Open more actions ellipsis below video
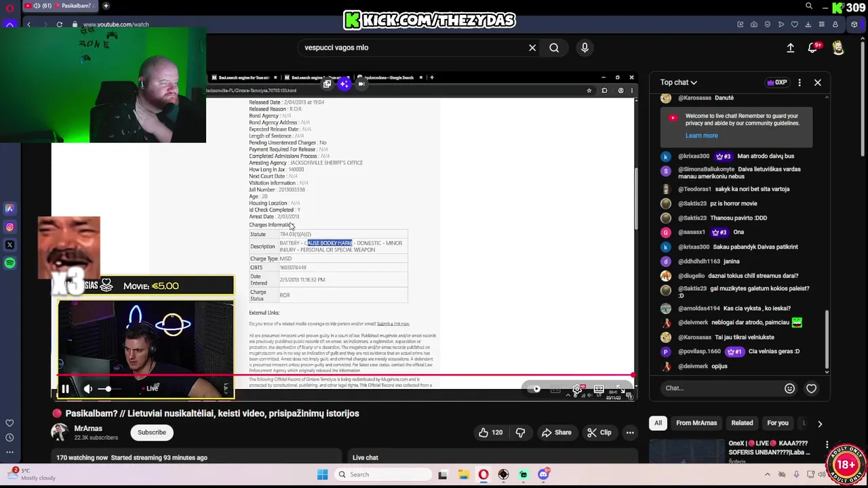This screenshot has width=868, height=488. pyautogui.click(x=630, y=432)
